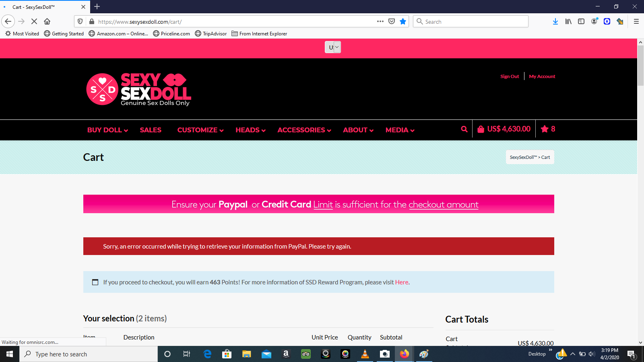This screenshot has height=362, width=644.
Task: Open the checkout amount link
Action: (444, 204)
